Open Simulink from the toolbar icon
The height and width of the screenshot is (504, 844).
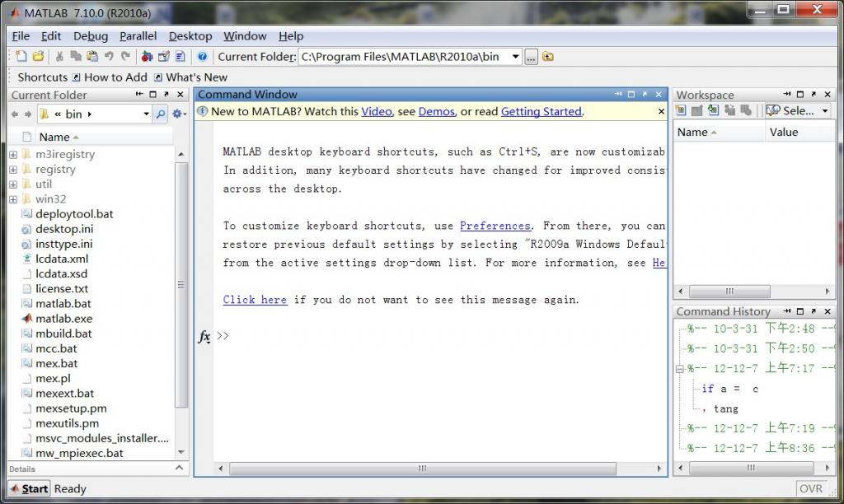coord(147,57)
